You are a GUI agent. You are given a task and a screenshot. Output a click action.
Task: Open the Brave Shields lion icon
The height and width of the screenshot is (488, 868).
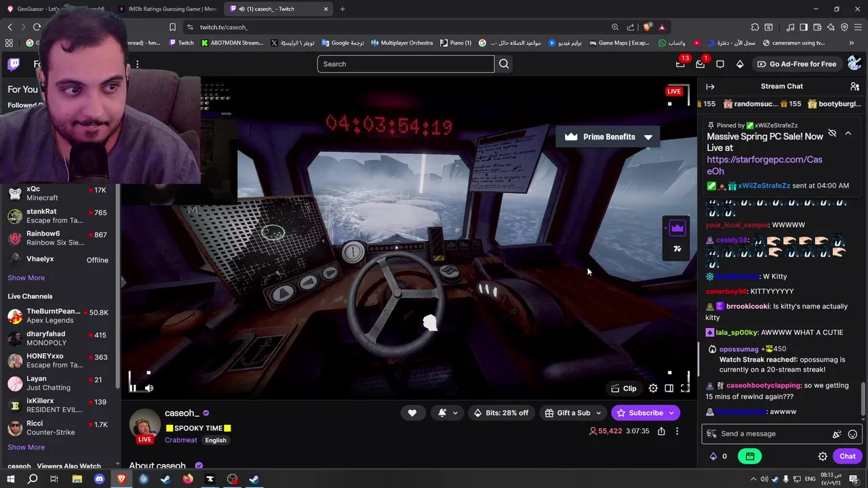649,27
